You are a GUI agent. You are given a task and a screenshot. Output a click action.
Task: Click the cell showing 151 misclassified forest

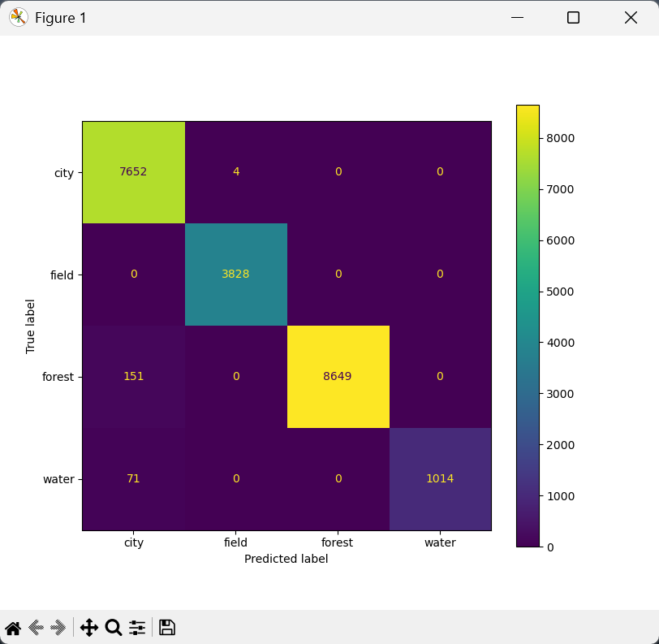tap(134, 377)
